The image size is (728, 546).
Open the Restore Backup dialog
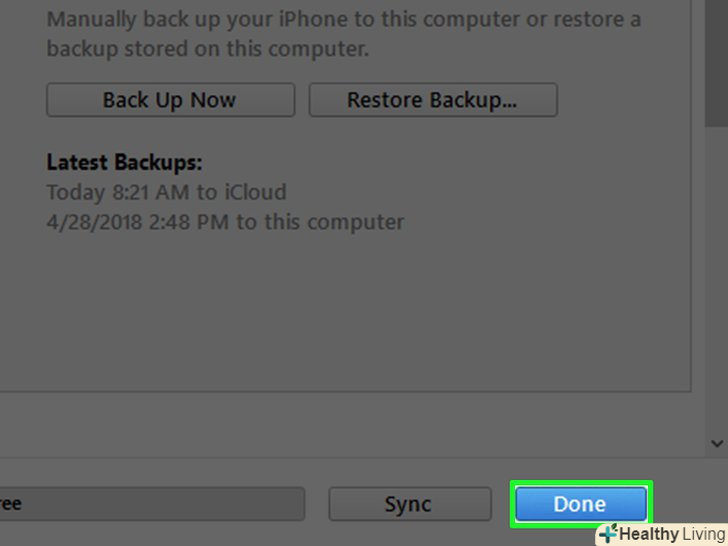point(432,100)
